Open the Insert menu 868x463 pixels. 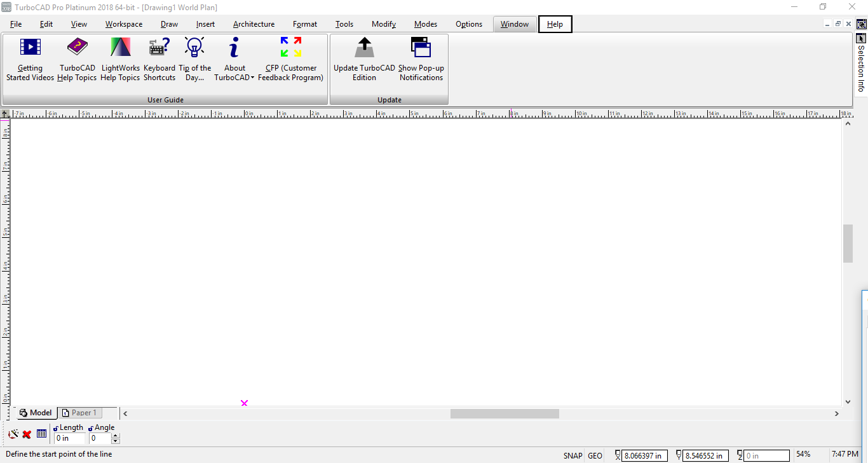coord(205,24)
